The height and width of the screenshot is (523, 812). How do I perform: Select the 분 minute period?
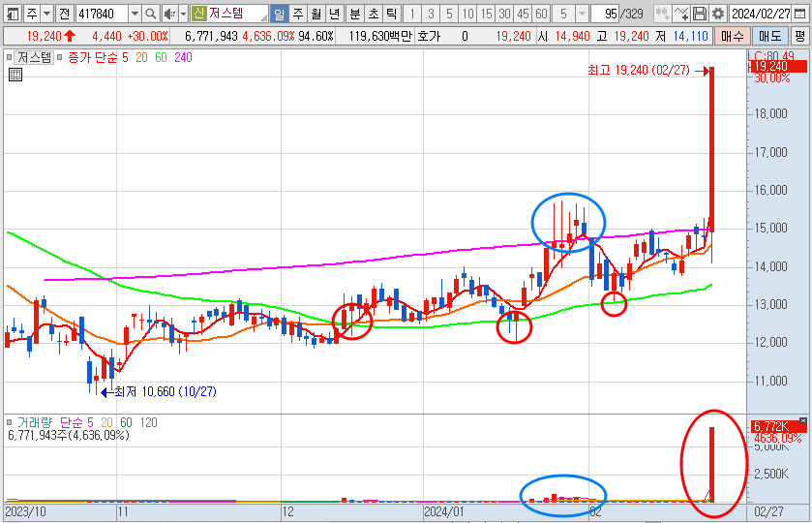pos(355,14)
